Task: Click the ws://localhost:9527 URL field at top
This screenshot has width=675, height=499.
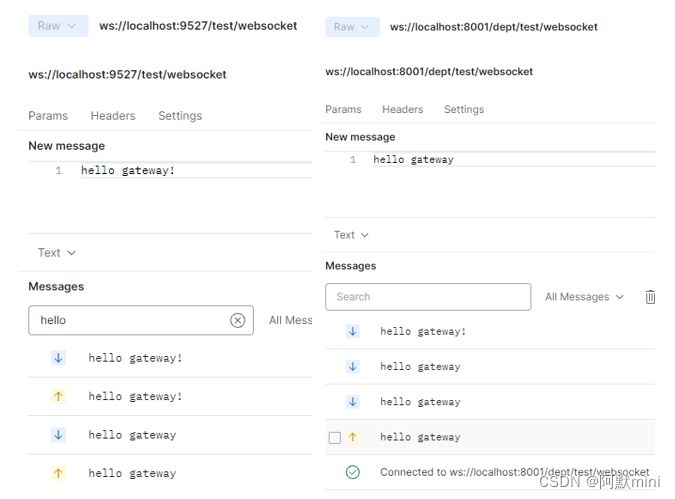Action: (198, 26)
